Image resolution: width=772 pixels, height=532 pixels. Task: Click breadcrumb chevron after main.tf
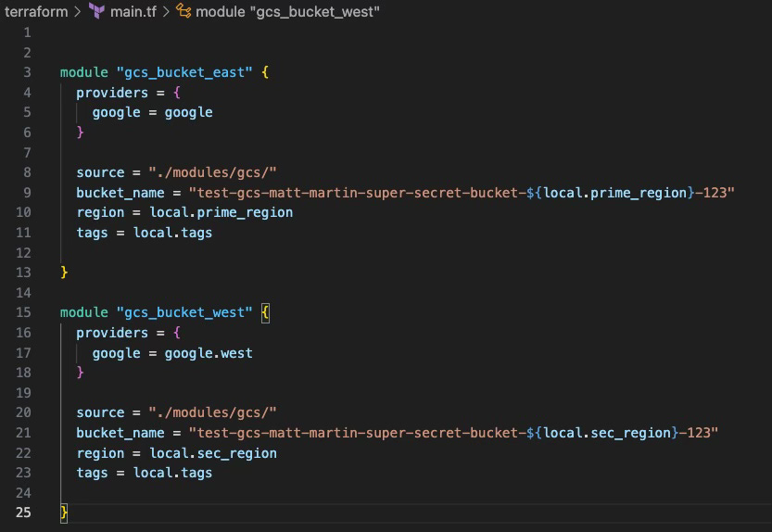point(166,11)
